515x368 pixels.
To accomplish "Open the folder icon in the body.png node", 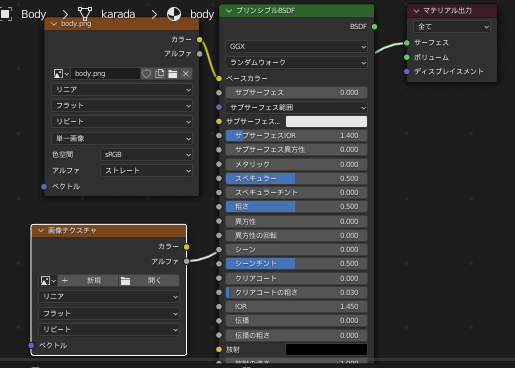I will click(x=173, y=74).
